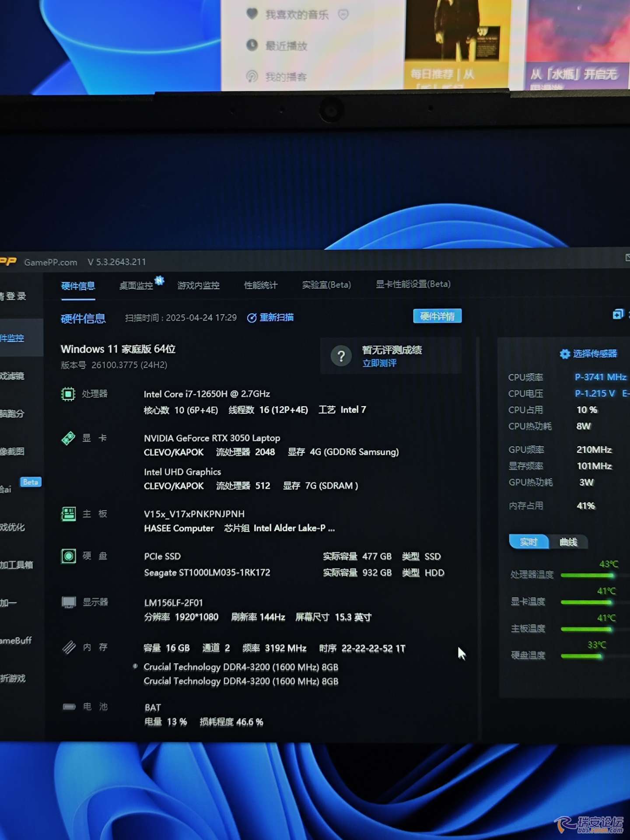Click the Seagate ST1000LM035-1RK172 row
This screenshot has width=630, height=840.
pyautogui.click(x=294, y=573)
